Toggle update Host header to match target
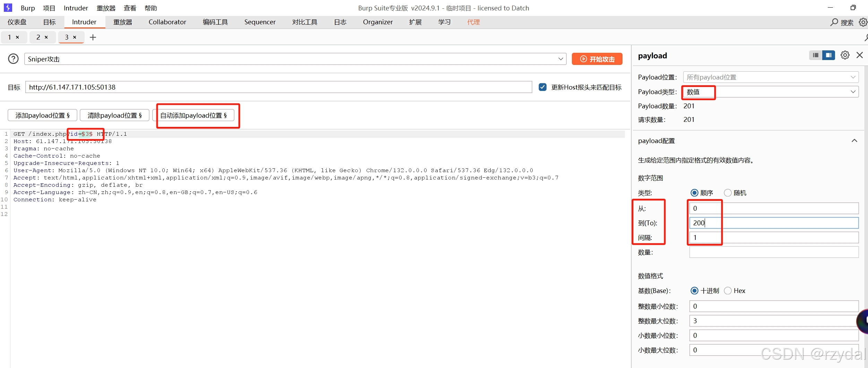 pos(543,87)
